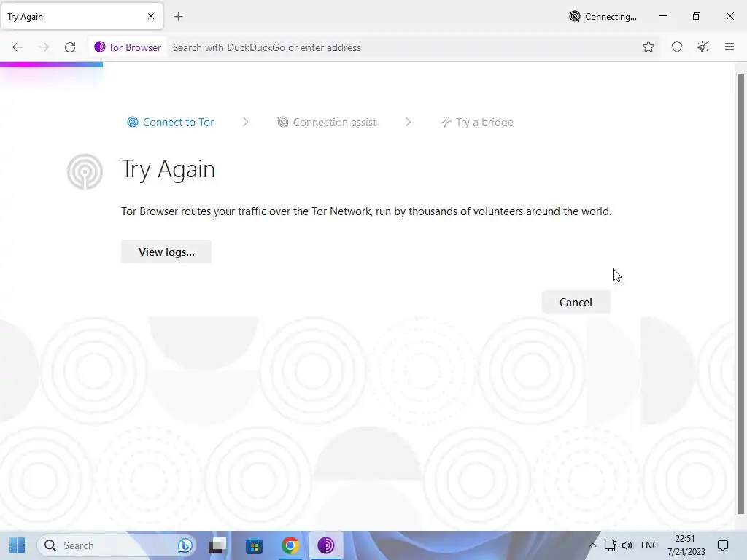Open View logs button
747x560 pixels.
(x=166, y=252)
